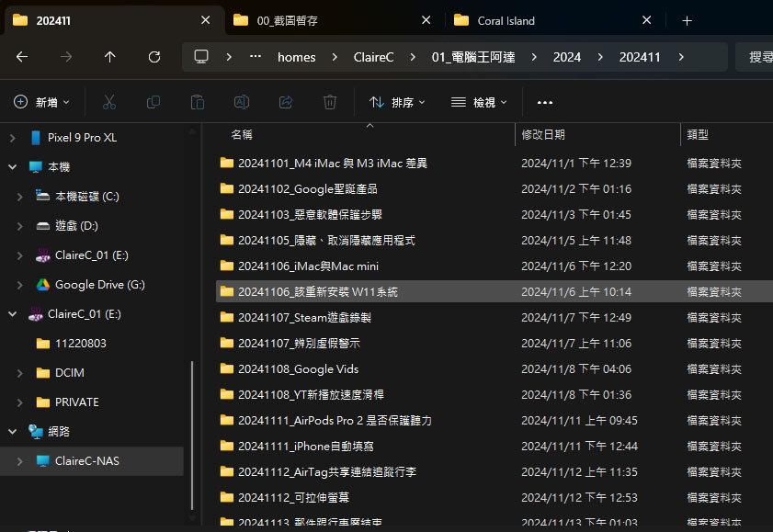Open the see more options ellipsis button
Image resolution: width=773 pixels, height=532 pixels.
click(x=544, y=102)
